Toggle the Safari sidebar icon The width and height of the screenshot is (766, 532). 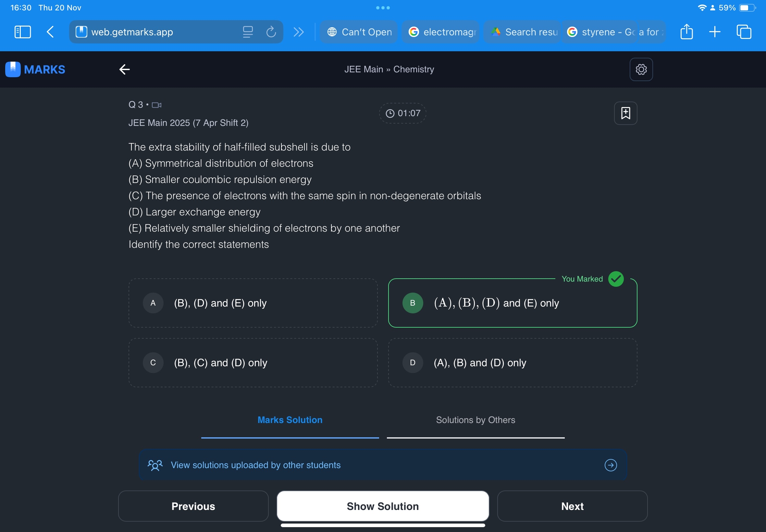[x=23, y=32]
